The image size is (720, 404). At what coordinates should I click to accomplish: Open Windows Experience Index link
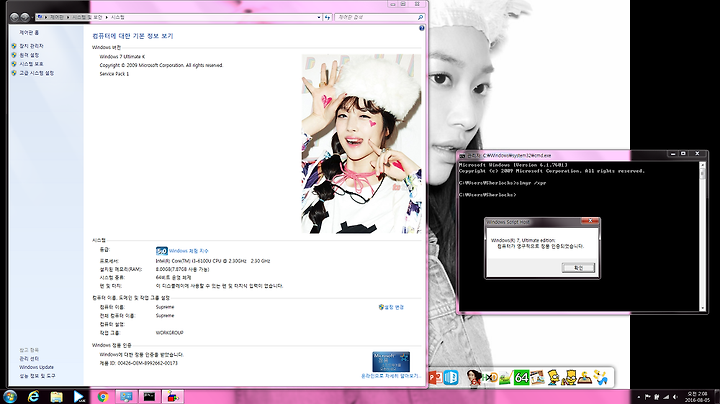pyautogui.click(x=188, y=251)
